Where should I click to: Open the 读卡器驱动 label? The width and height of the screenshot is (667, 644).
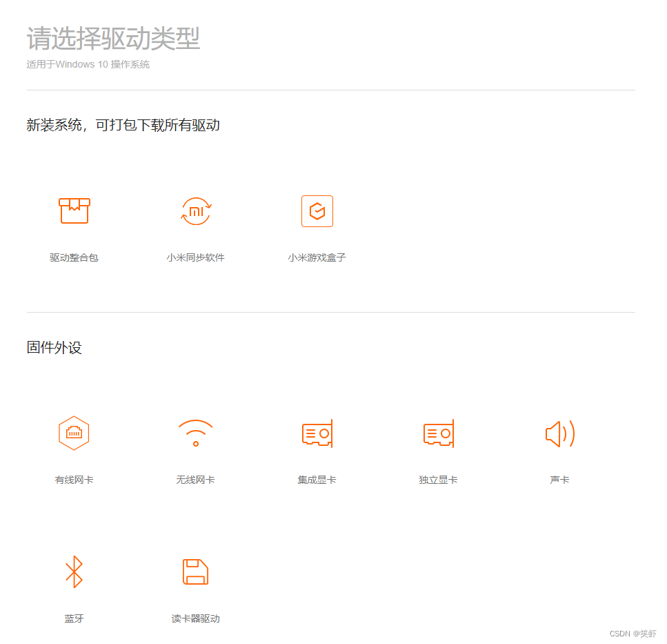point(196,618)
